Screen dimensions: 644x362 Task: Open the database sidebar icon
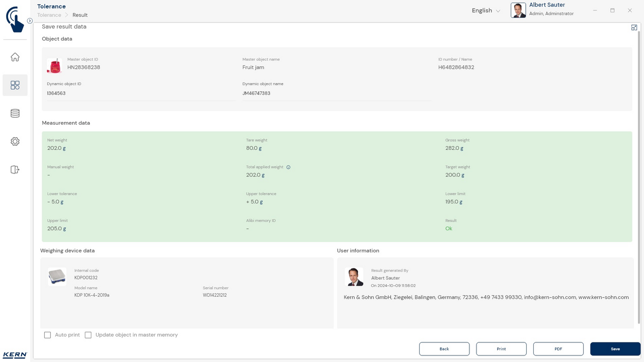click(x=15, y=114)
